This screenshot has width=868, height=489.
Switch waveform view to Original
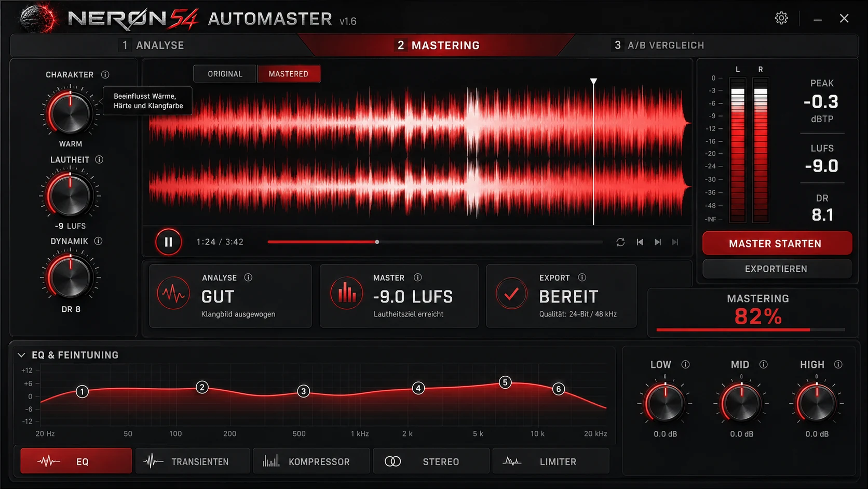pyautogui.click(x=225, y=74)
